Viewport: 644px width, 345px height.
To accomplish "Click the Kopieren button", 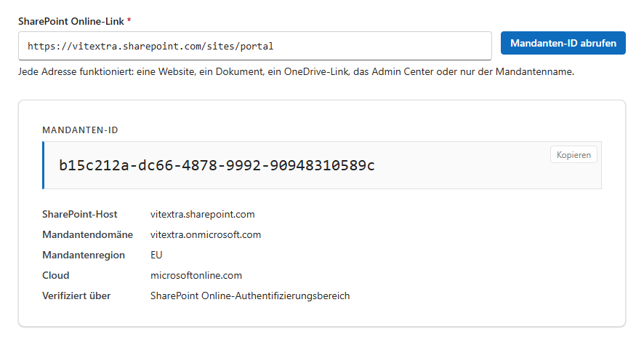I will click(573, 155).
